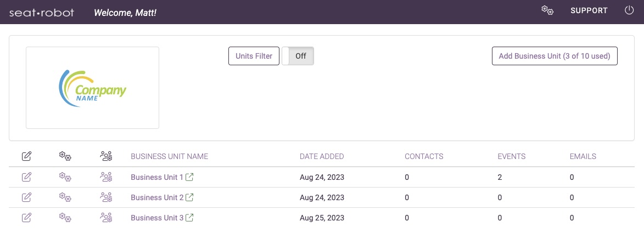Click the Company Name logo image
Viewport: 644px width, 238px height.
(92, 88)
